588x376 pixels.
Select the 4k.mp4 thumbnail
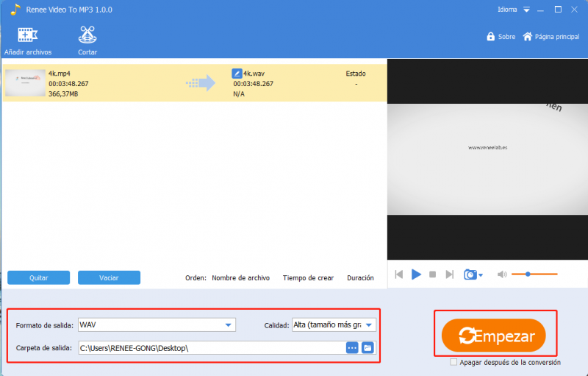tap(25, 83)
